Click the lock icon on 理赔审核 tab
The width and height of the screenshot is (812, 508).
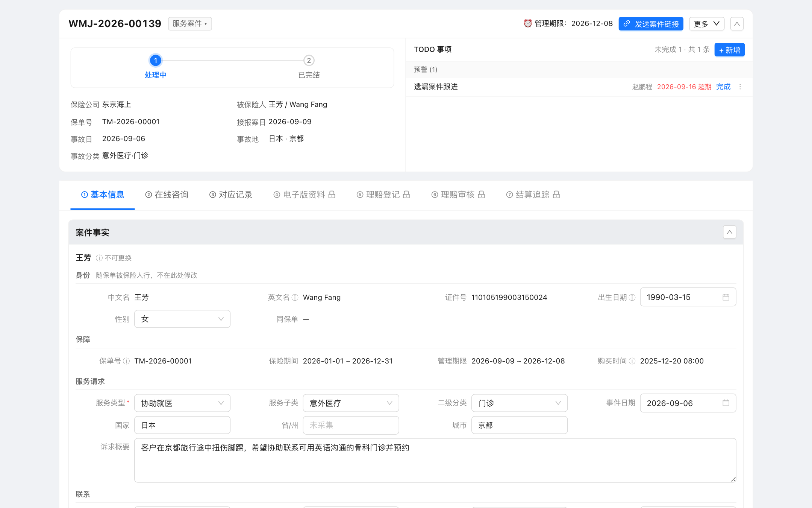click(x=481, y=195)
